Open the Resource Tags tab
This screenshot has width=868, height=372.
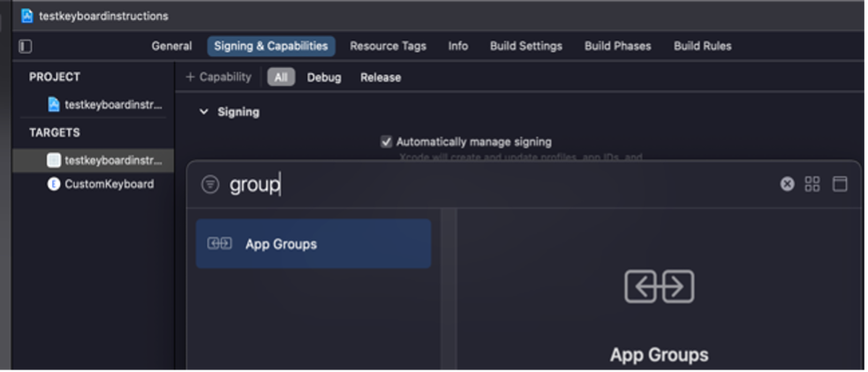point(388,47)
